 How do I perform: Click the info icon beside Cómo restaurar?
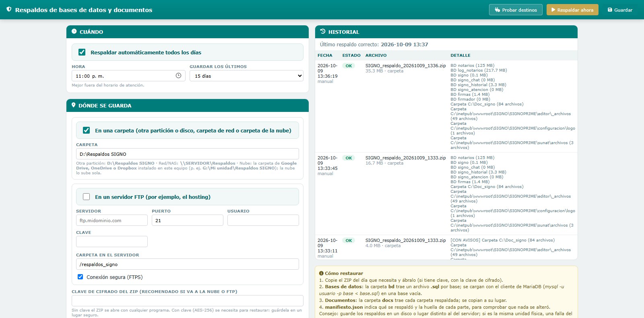321,273
